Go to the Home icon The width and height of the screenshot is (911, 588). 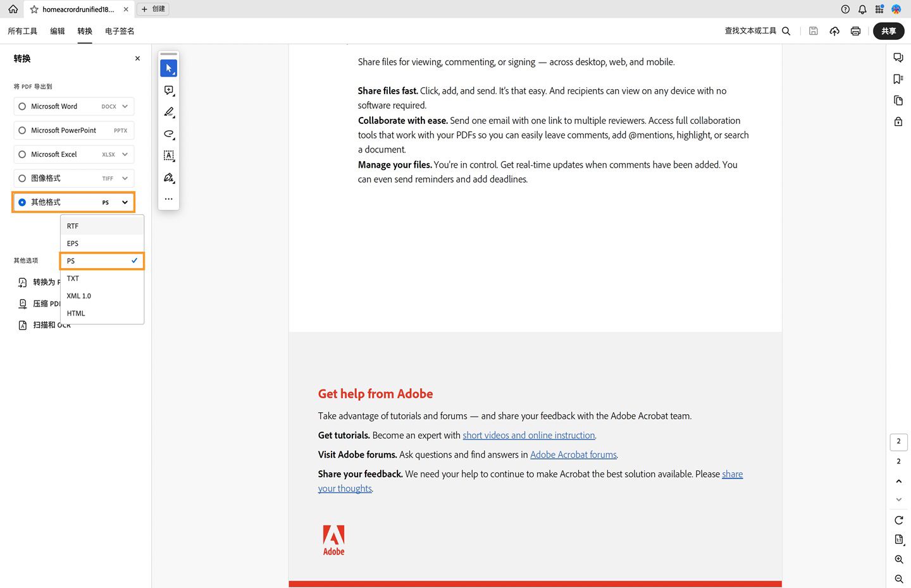[13, 9]
